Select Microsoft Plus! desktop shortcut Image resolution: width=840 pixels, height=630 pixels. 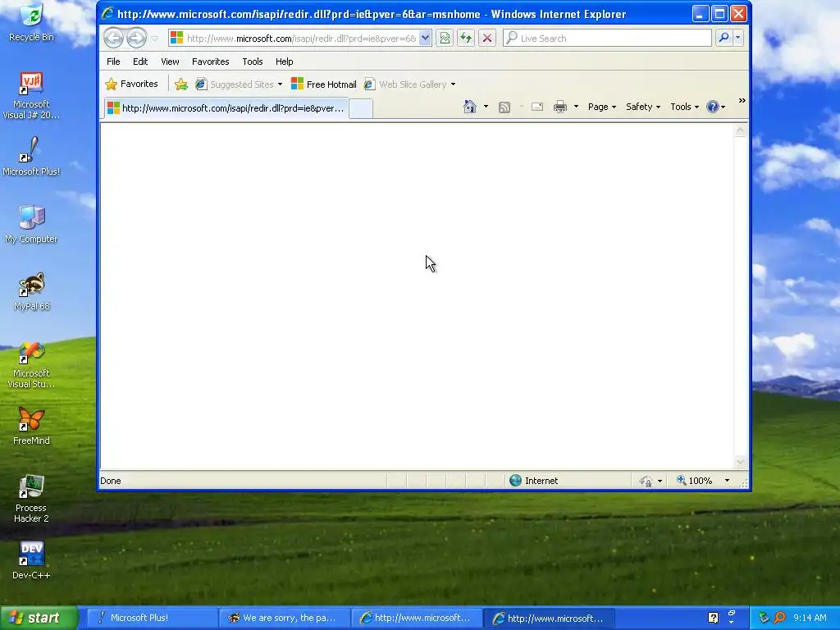31,157
